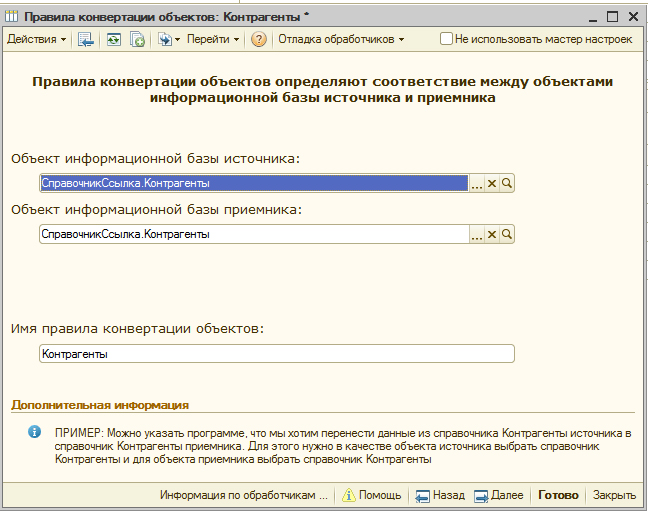Click the copy document toolbar icon
Viewport: 648px width, 512px height.
[137, 40]
